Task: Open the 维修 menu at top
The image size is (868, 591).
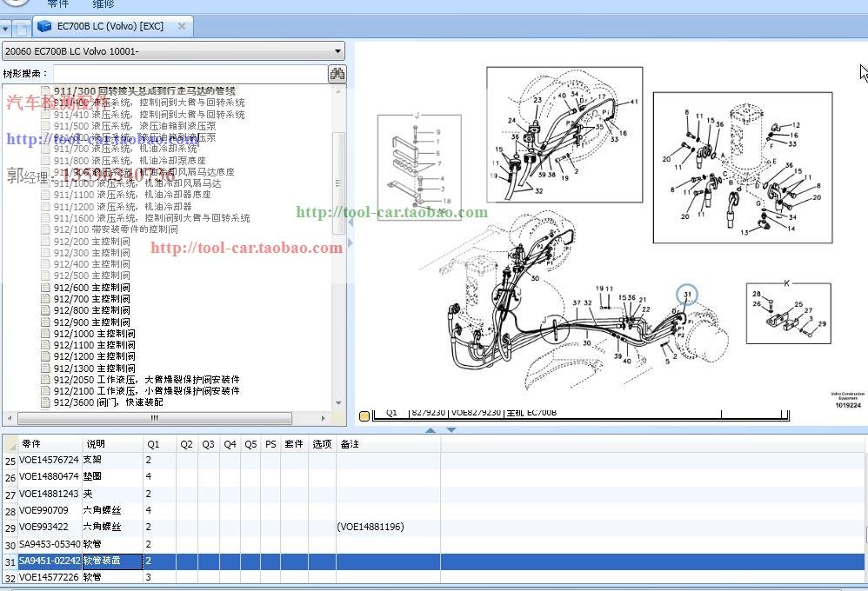Action: (103, 3)
